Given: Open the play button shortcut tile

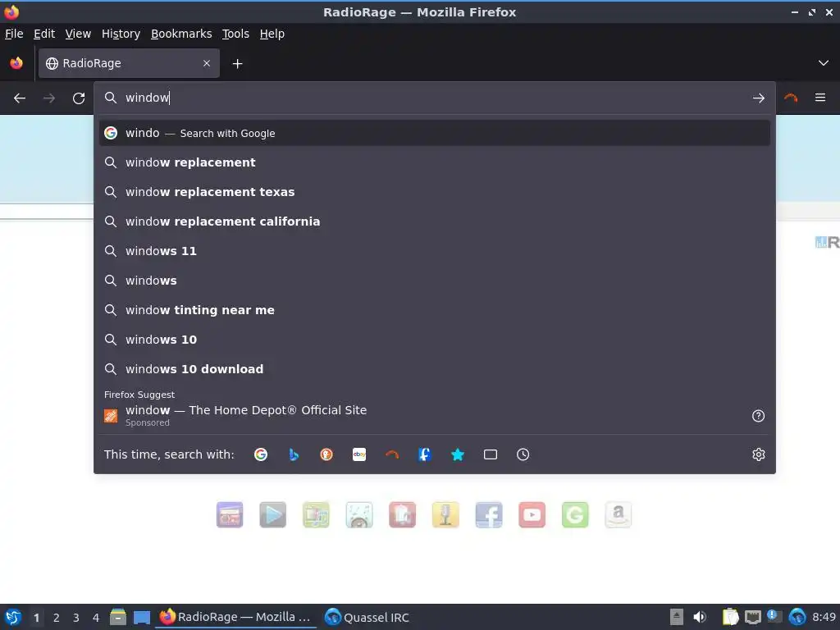Looking at the screenshot, I should click(x=272, y=515).
